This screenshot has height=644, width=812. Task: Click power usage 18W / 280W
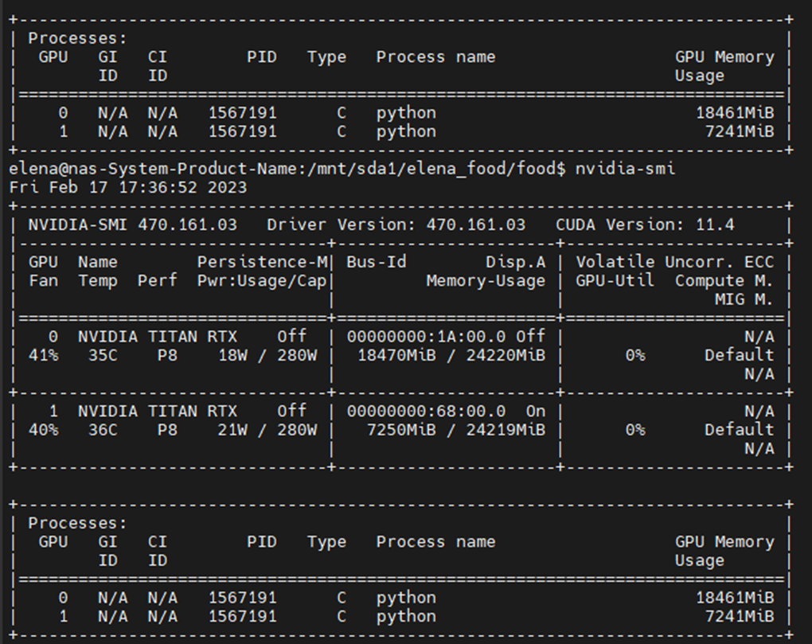click(267, 355)
